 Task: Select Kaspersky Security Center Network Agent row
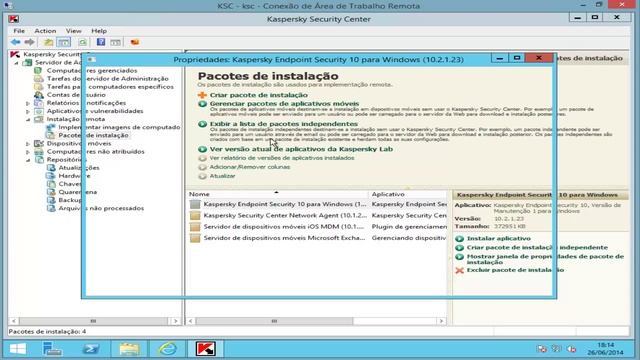(x=318, y=216)
